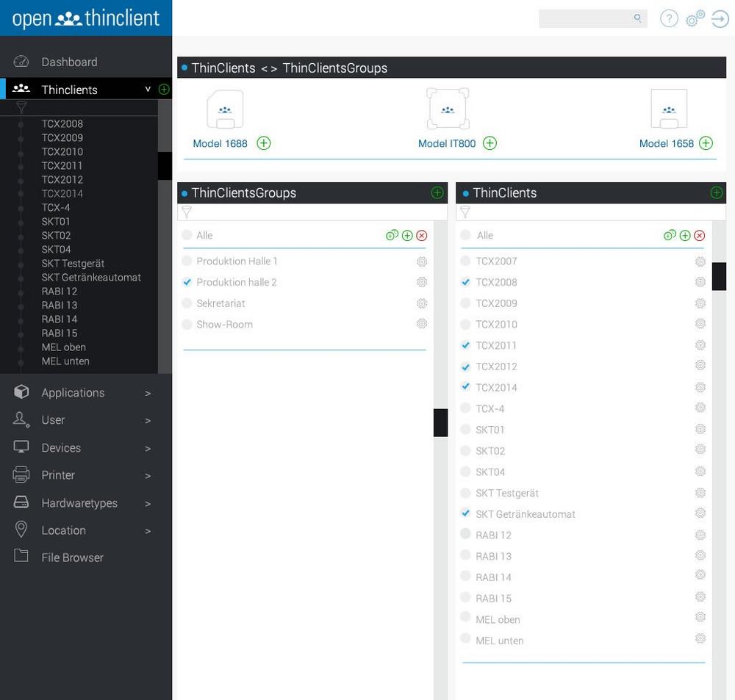Check the Sekretariat group checkbox
The height and width of the screenshot is (700, 735).
click(x=187, y=303)
